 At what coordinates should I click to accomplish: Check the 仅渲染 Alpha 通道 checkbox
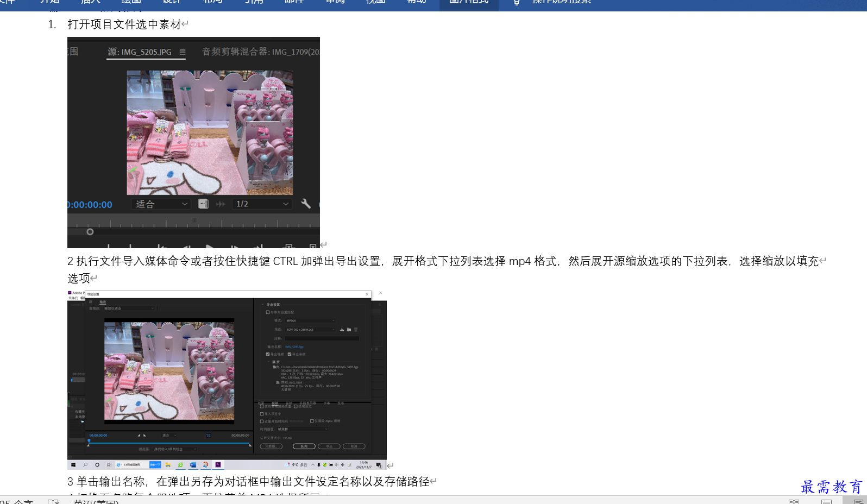[312, 421]
